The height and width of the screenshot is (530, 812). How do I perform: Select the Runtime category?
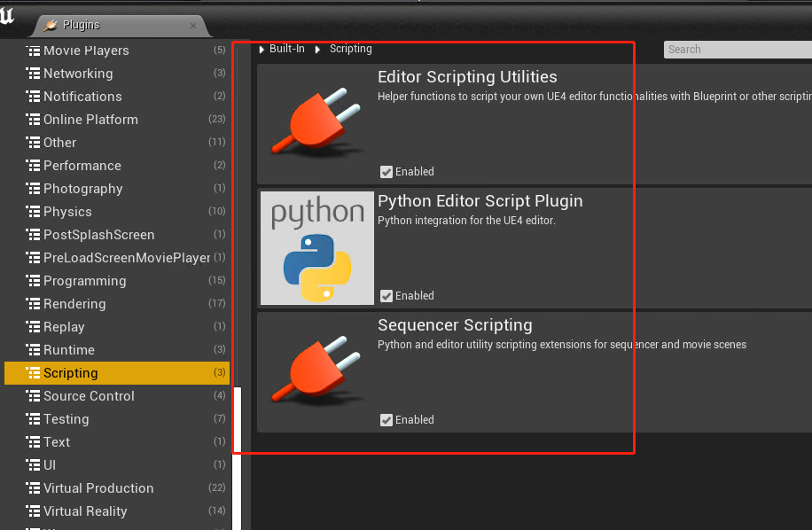tap(117, 350)
